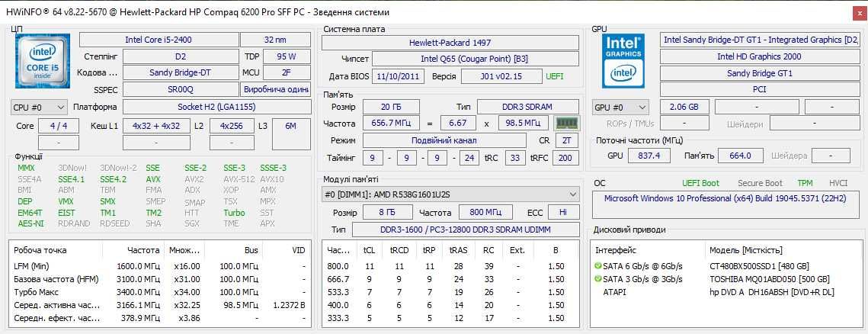This screenshot has height=334, width=868.
Task: Click the memory size 20 ГБ field
Action: (392, 107)
